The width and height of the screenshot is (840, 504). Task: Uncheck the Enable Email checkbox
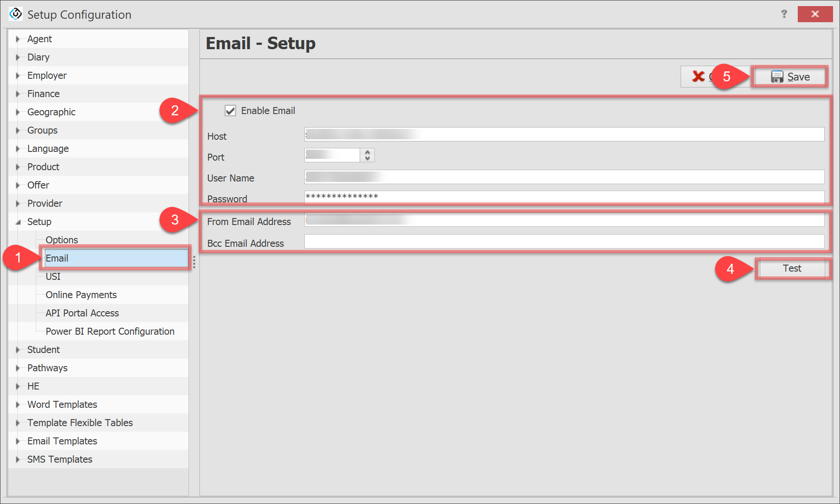(x=230, y=111)
